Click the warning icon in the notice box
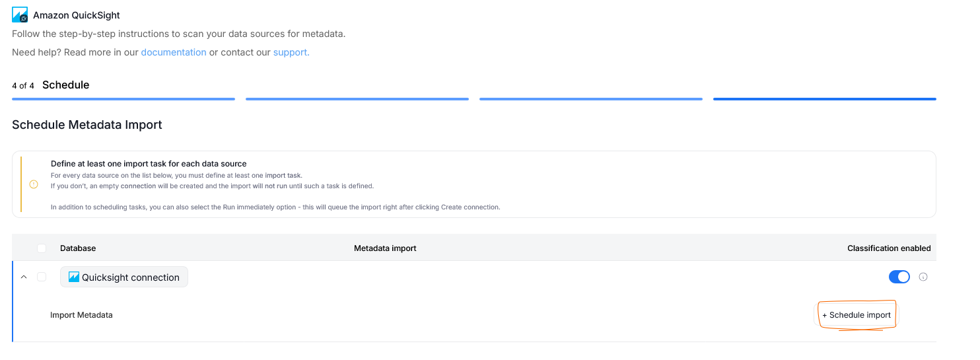Image resolution: width=980 pixels, height=360 pixels. (34, 184)
